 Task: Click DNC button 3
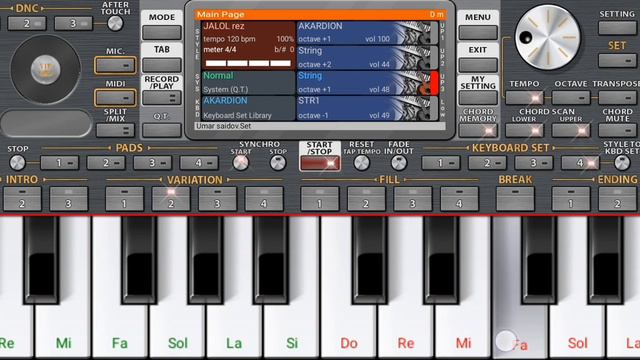tap(73, 24)
